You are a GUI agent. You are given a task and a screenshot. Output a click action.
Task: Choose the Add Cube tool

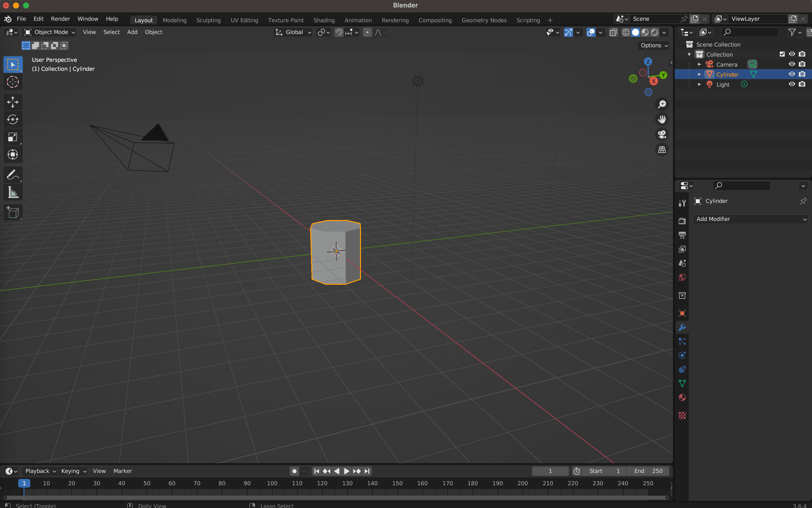click(x=13, y=213)
